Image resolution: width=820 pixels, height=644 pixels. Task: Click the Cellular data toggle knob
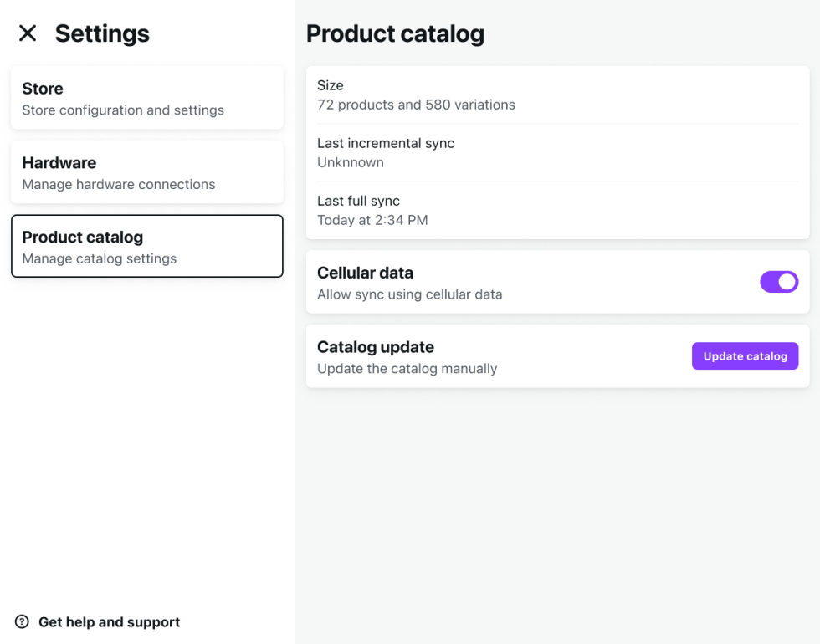pos(787,282)
